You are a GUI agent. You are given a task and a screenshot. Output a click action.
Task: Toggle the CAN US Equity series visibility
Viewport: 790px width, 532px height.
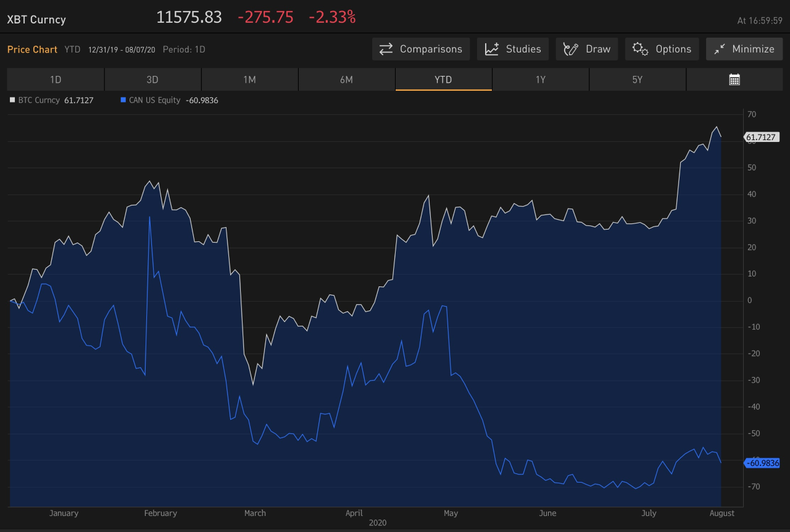coord(154,99)
